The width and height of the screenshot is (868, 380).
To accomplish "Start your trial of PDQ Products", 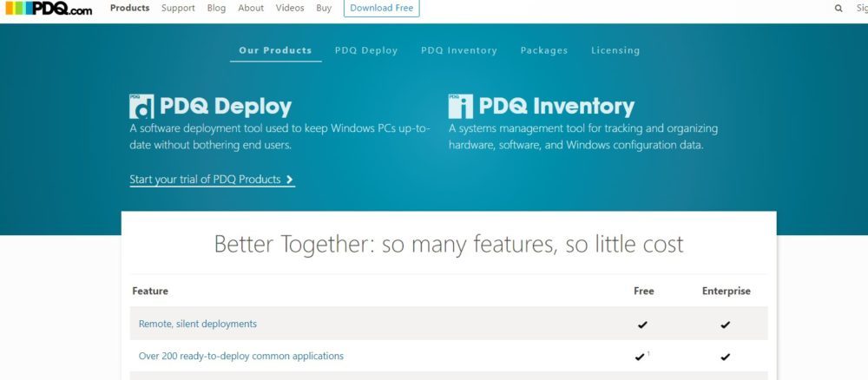I will tap(205, 180).
